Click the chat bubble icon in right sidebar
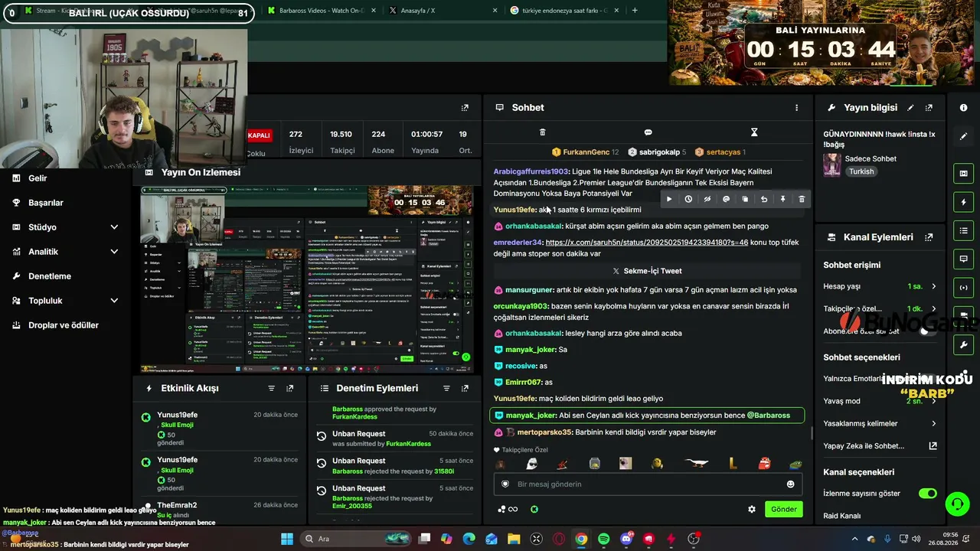 tap(964, 259)
